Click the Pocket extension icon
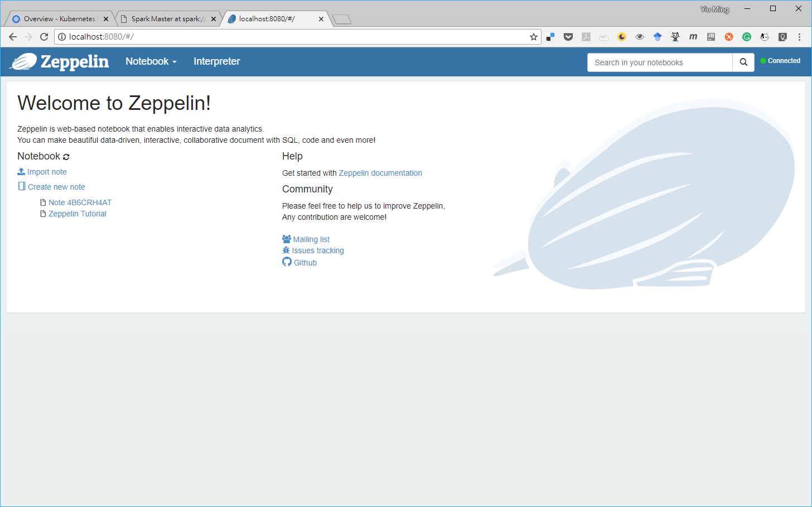This screenshot has height=507, width=812. pyautogui.click(x=568, y=37)
